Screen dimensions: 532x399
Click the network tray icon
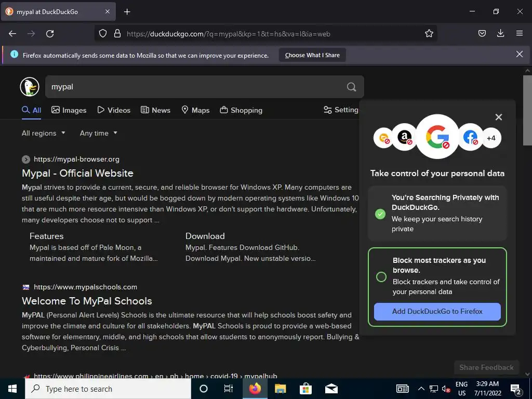coord(434,389)
